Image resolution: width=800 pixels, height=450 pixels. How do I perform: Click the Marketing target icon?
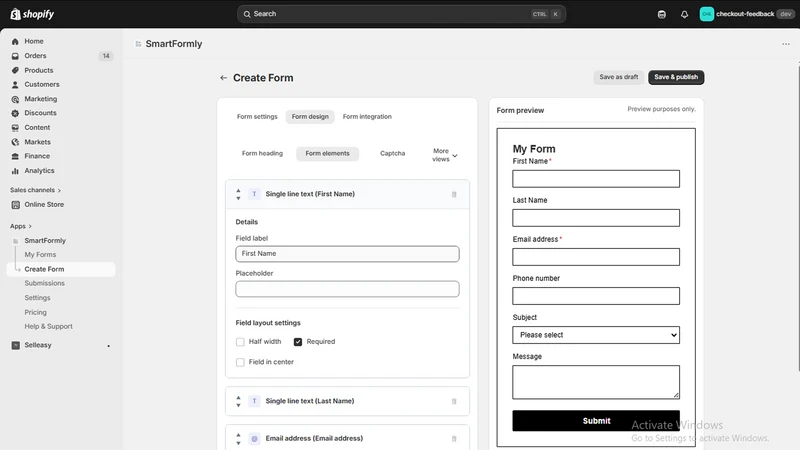click(x=15, y=99)
